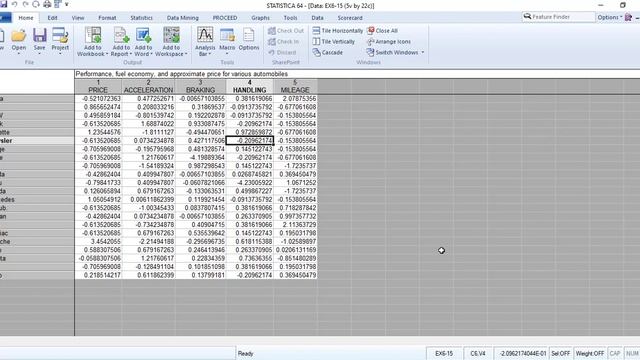Click the Project icon in ribbon
640x360 pixels.
(60, 36)
